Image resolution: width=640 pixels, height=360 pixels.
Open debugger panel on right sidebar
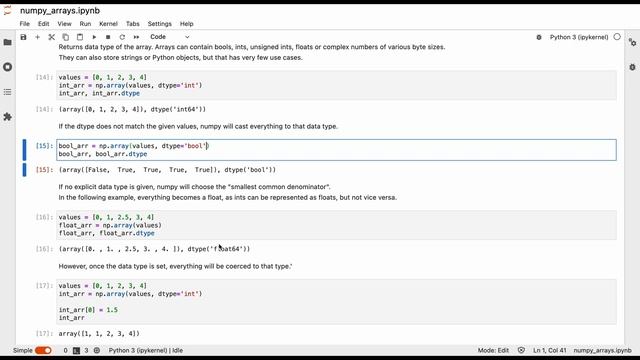pos(632,67)
